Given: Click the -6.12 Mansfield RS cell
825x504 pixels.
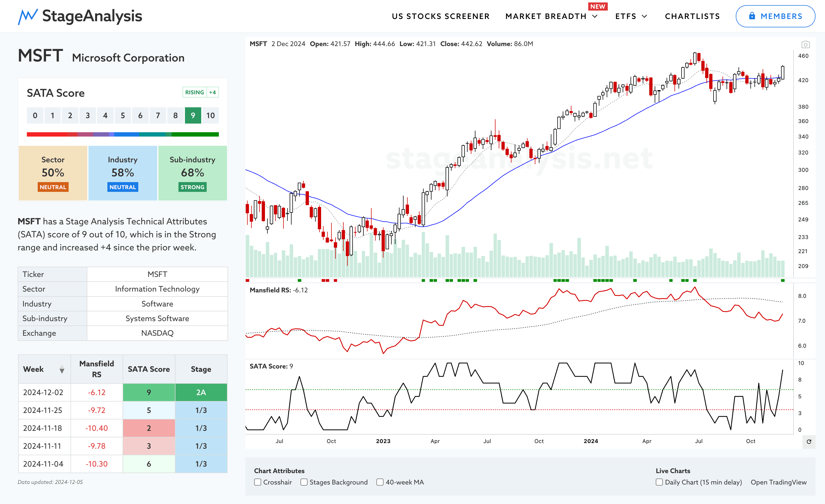Looking at the screenshot, I should 97,392.
